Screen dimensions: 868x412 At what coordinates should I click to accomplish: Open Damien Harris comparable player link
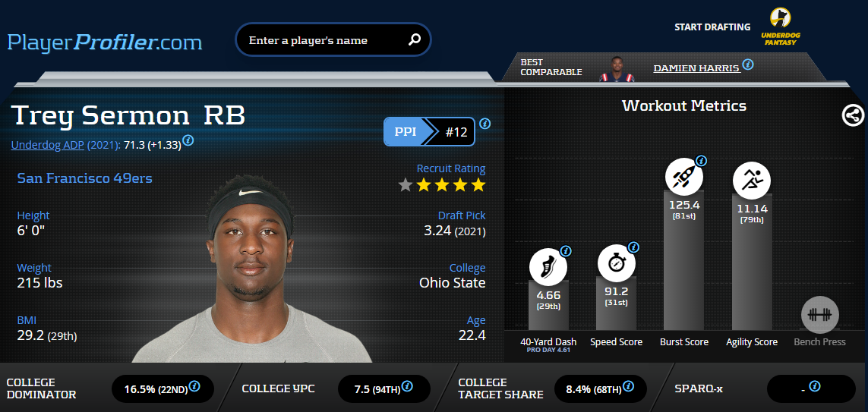point(696,68)
